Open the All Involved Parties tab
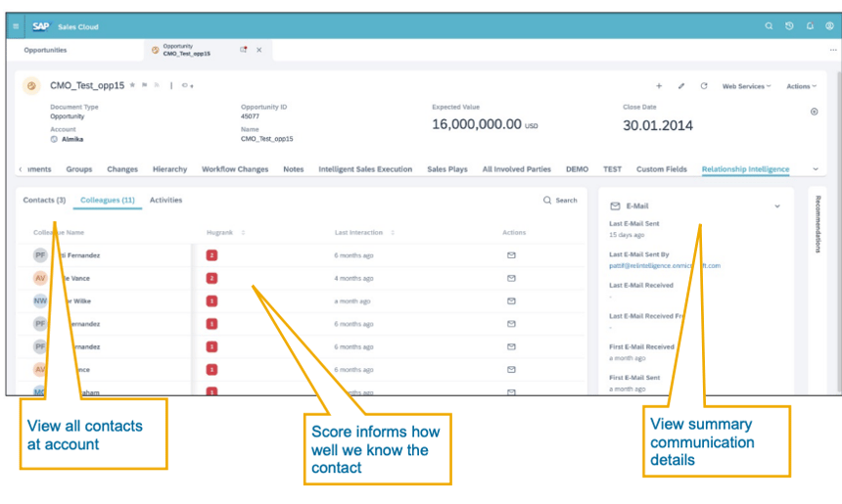This screenshot has height=504, width=842. (x=517, y=169)
